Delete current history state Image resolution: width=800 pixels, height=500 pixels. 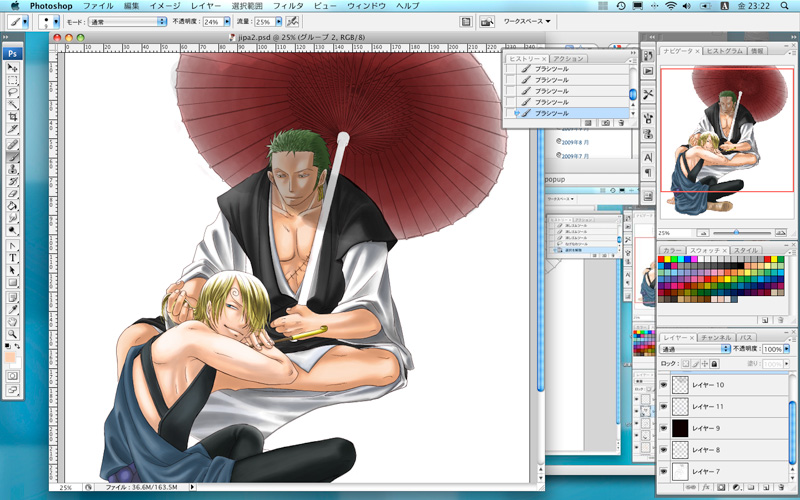[621, 123]
